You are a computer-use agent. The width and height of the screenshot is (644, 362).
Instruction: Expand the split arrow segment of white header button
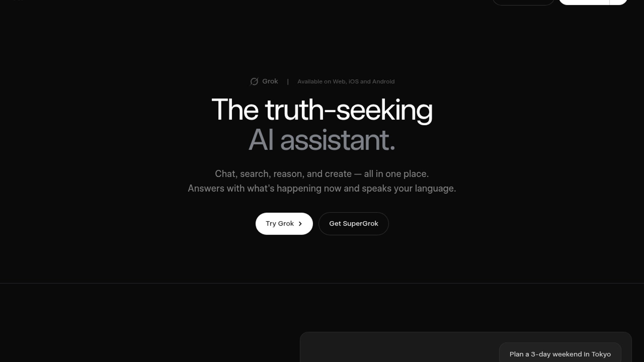click(x=619, y=2)
